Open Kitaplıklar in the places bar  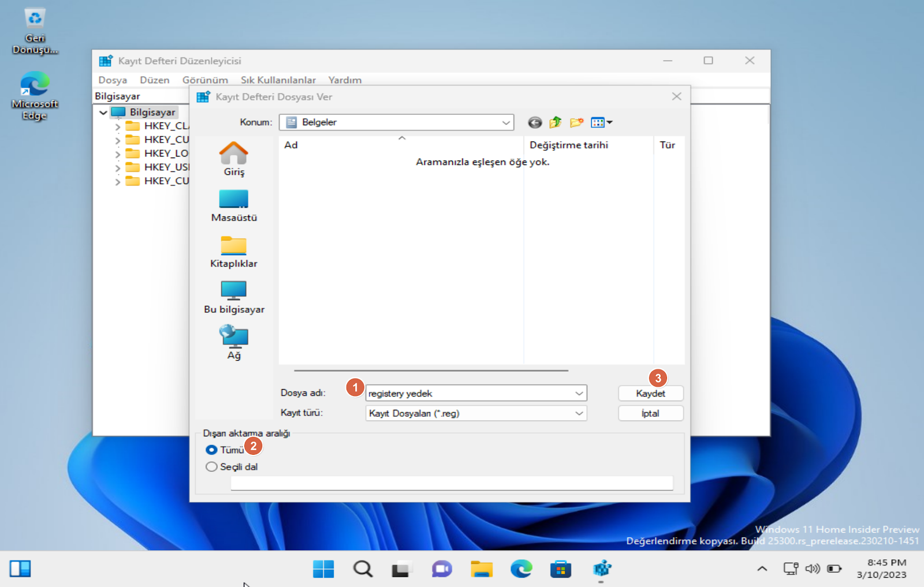point(234,252)
